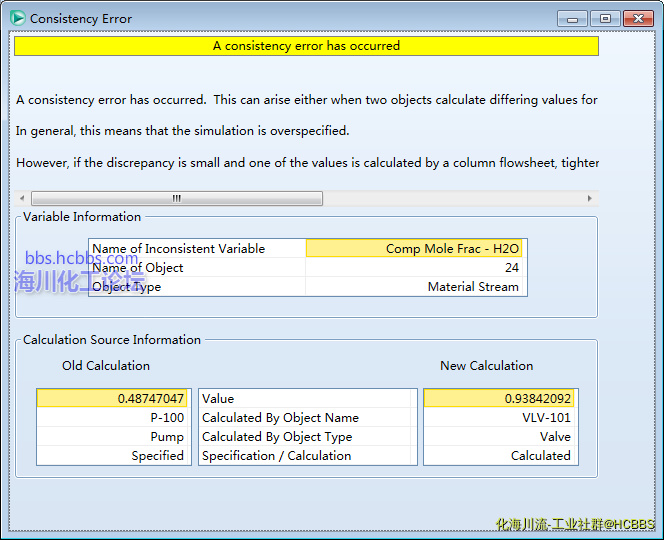Select new calculation value 0.93842092
Screen dimensions: 664x540
(x=500, y=399)
